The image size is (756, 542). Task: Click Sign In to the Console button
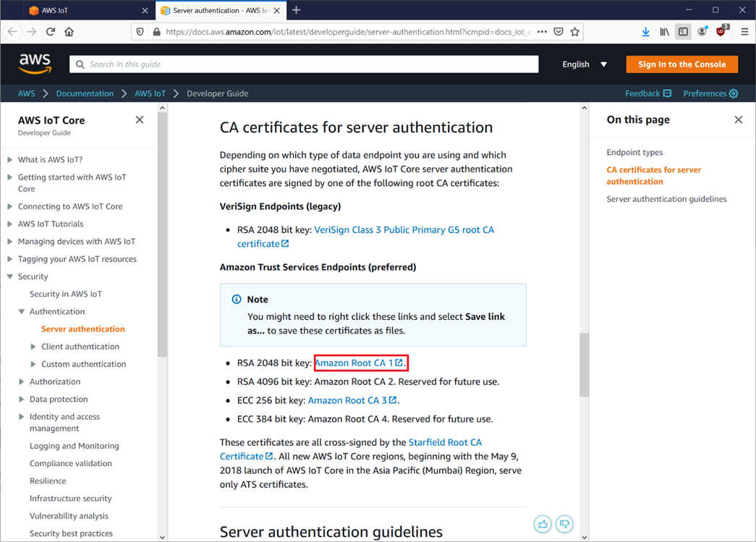coord(681,64)
